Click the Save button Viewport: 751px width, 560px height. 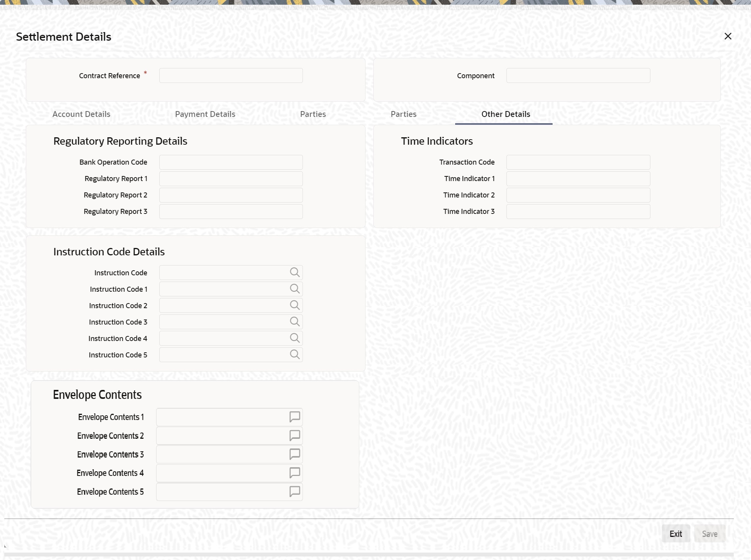(x=710, y=534)
